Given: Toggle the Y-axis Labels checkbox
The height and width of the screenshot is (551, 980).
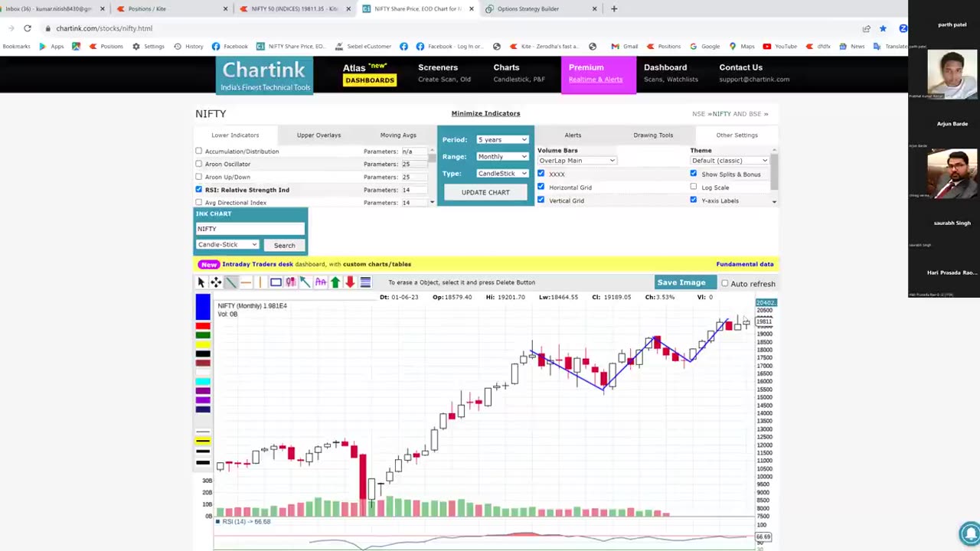Looking at the screenshot, I should click(x=694, y=200).
